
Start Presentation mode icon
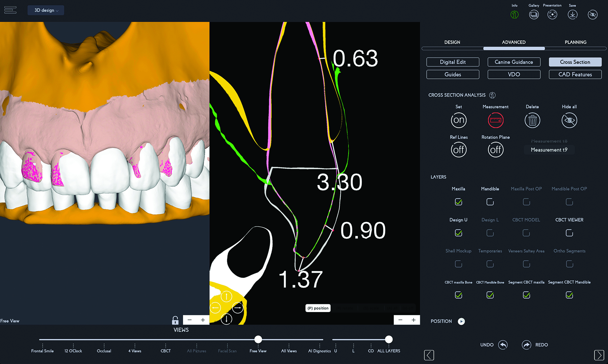pos(552,15)
